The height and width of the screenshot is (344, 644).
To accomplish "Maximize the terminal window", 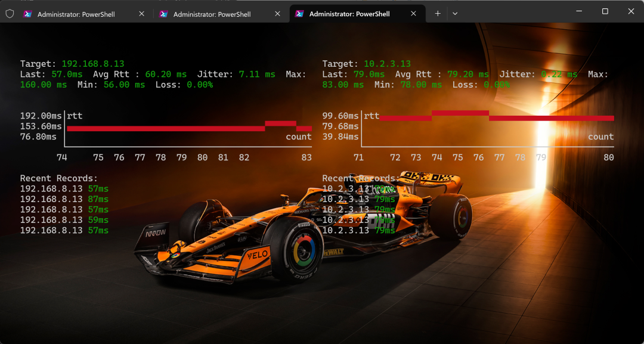I will (x=605, y=11).
